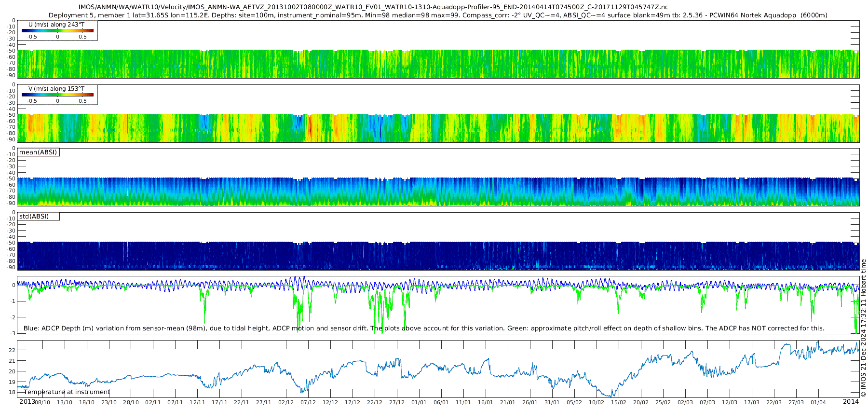
Task: Click the IMOS file path title text
Action: [373, 7]
